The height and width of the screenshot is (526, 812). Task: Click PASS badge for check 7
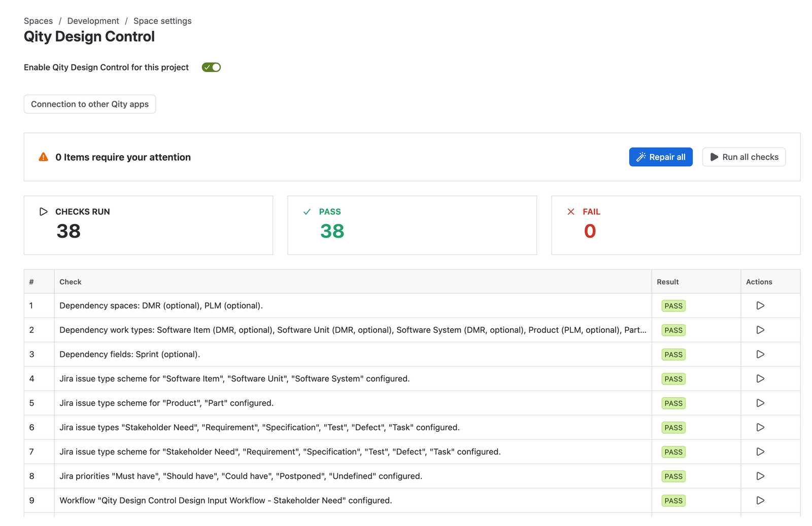point(673,452)
